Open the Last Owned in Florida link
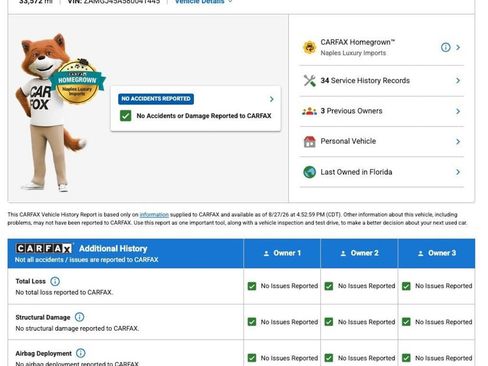This screenshot has width=488, height=366. [356, 172]
